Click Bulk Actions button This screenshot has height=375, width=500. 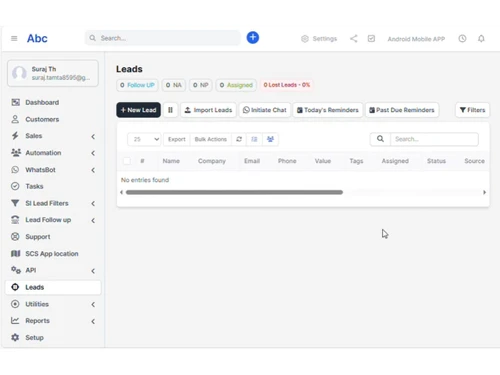click(211, 139)
